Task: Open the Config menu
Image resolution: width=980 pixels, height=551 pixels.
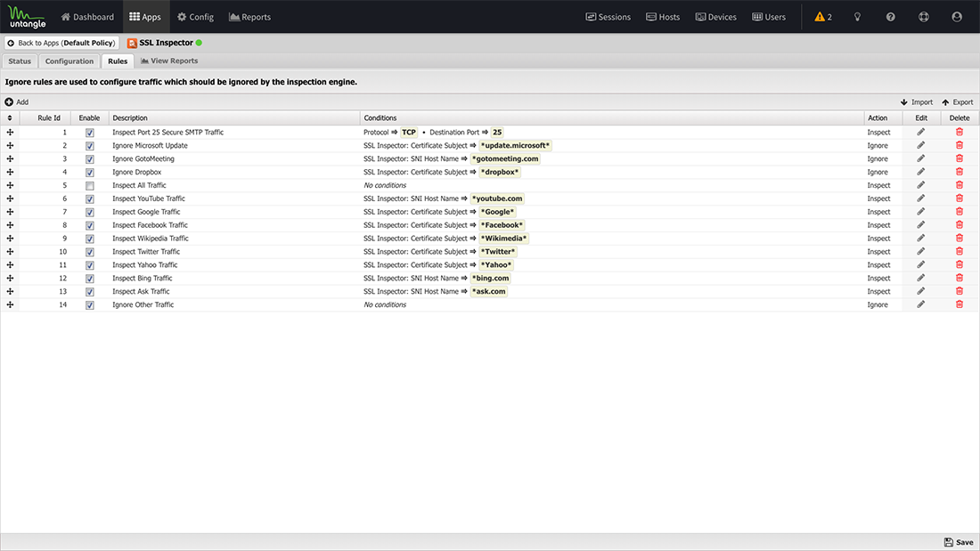Action: pyautogui.click(x=196, y=17)
